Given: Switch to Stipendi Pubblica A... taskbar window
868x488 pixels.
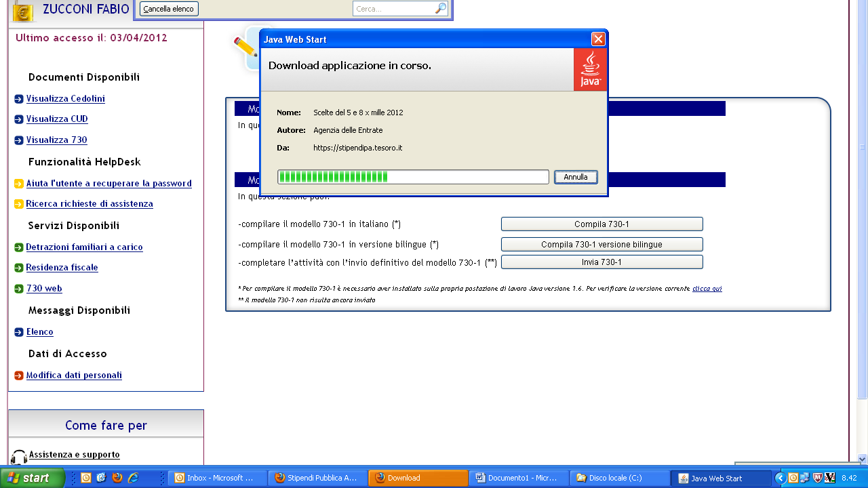Looking at the screenshot, I should click(x=317, y=478).
